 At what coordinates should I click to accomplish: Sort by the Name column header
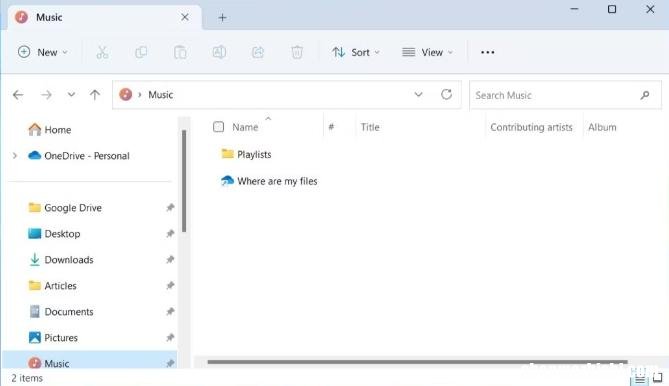pyautogui.click(x=245, y=127)
